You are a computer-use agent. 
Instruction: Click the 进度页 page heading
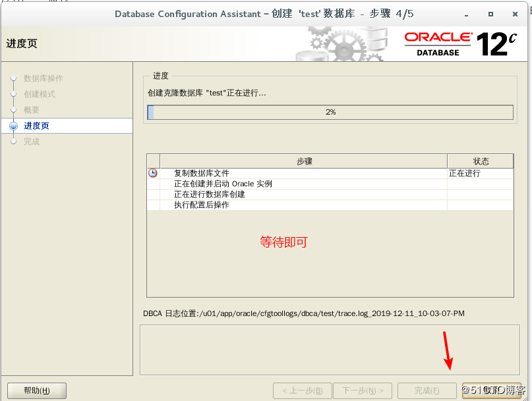click(22, 43)
